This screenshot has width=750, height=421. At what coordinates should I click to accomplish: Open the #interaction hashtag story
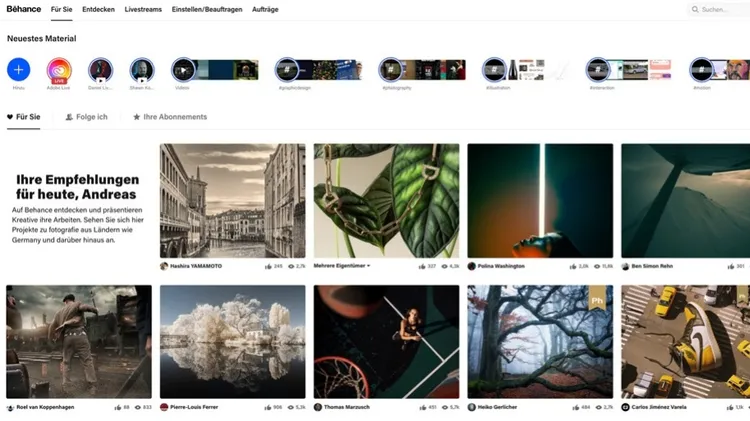point(598,70)
